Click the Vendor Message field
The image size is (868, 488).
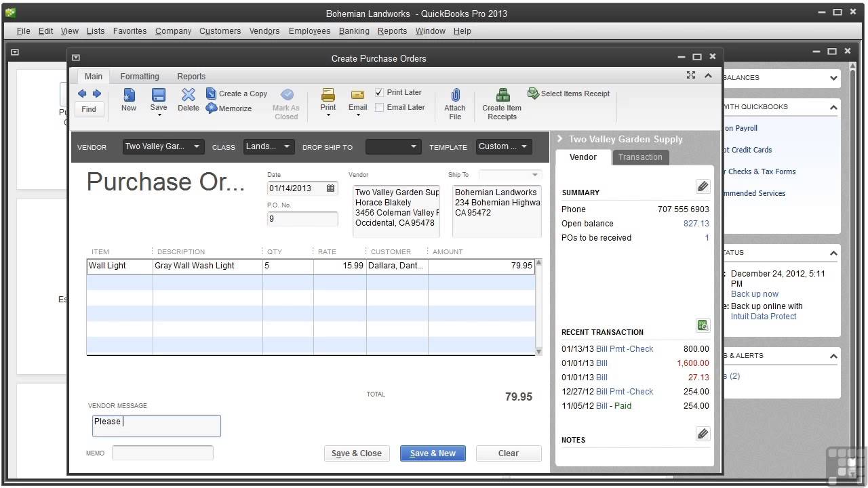coord(157,426)
